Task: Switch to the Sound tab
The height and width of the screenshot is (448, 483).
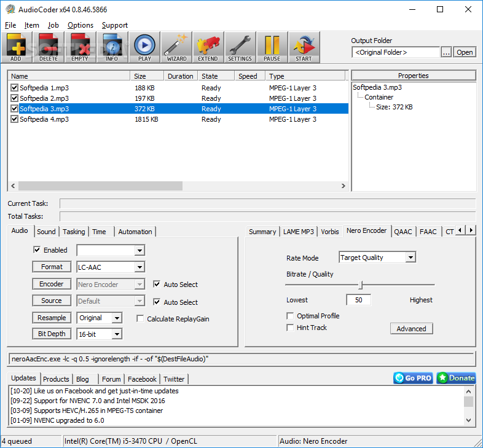Action: pos(46,232)
